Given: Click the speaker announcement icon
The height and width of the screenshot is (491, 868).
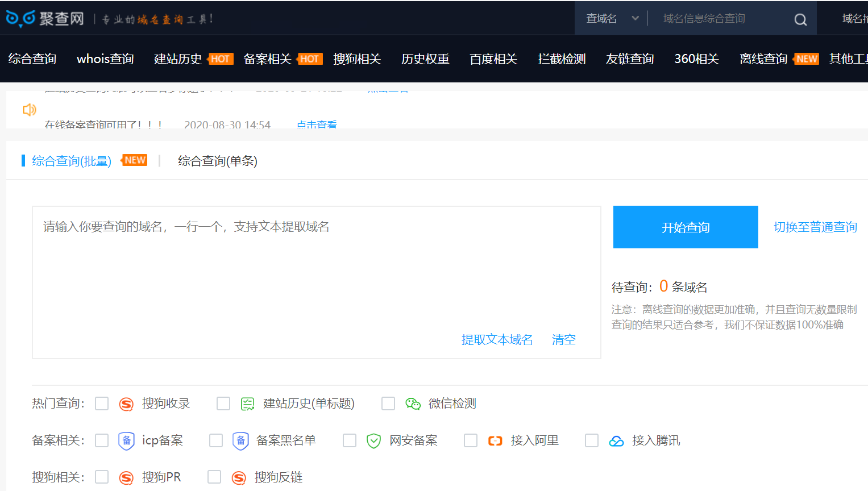Looking at the screenshot, I should pos(29,110).
